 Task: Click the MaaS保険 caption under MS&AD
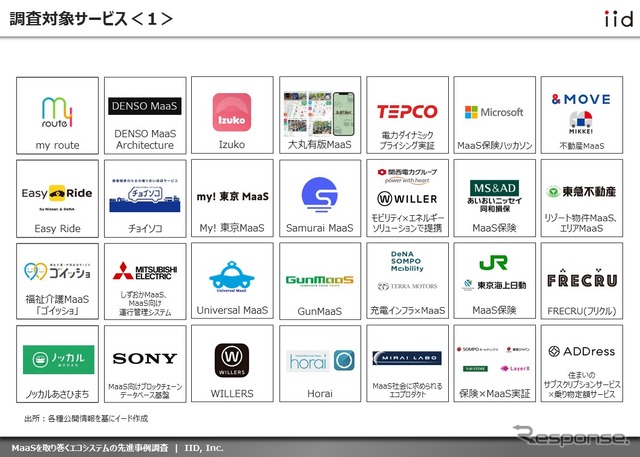pos(494,228)
